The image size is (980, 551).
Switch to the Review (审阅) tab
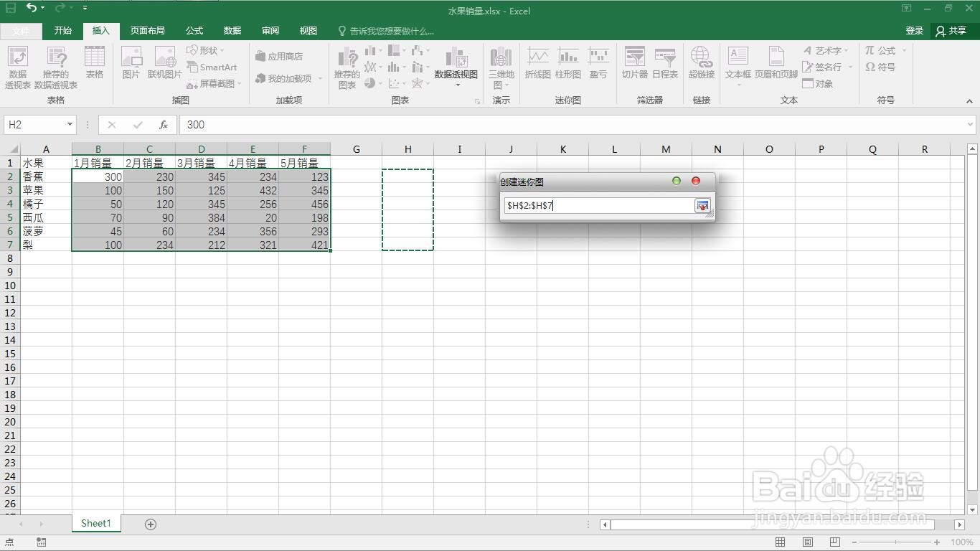[x=270, y=31]
